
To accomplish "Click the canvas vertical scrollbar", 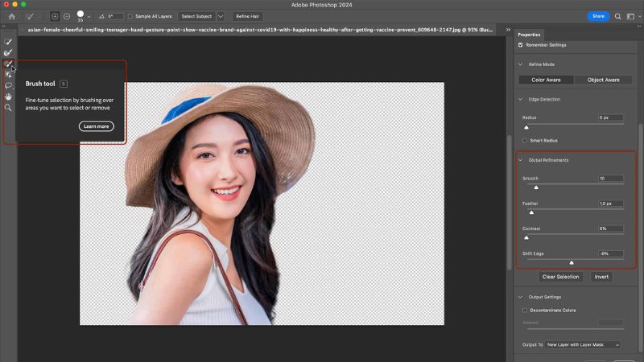I will tap(510, 201).
